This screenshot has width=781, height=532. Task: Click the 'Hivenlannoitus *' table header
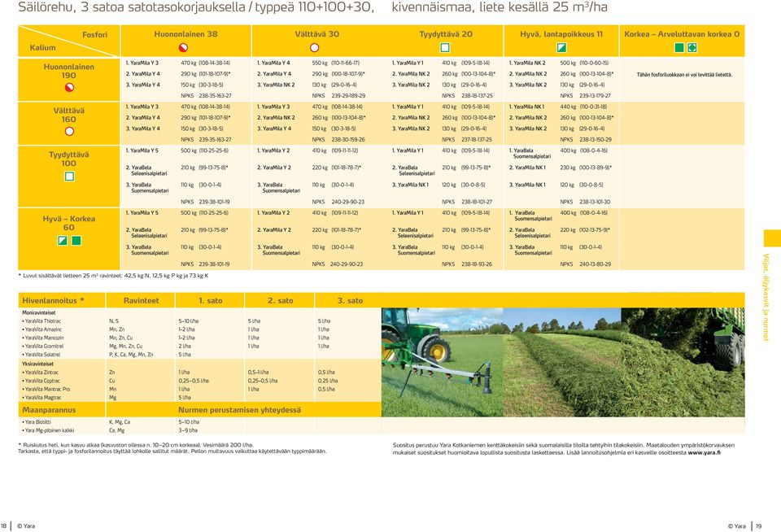pyautogui.click(x=54, y=300)
